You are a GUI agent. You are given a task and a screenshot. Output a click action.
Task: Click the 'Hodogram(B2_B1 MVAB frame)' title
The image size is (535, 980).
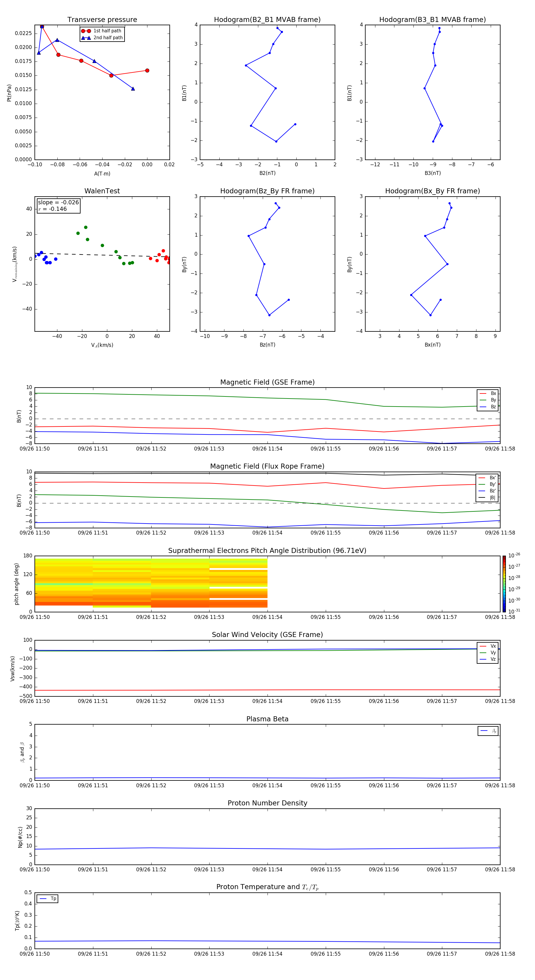tap(267, 20)
